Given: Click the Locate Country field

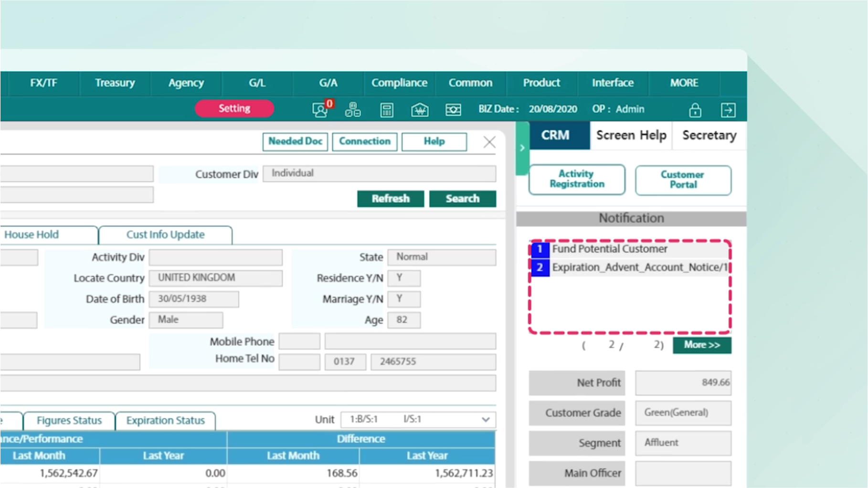Looking at the screenshot, I should click(215, 278).
